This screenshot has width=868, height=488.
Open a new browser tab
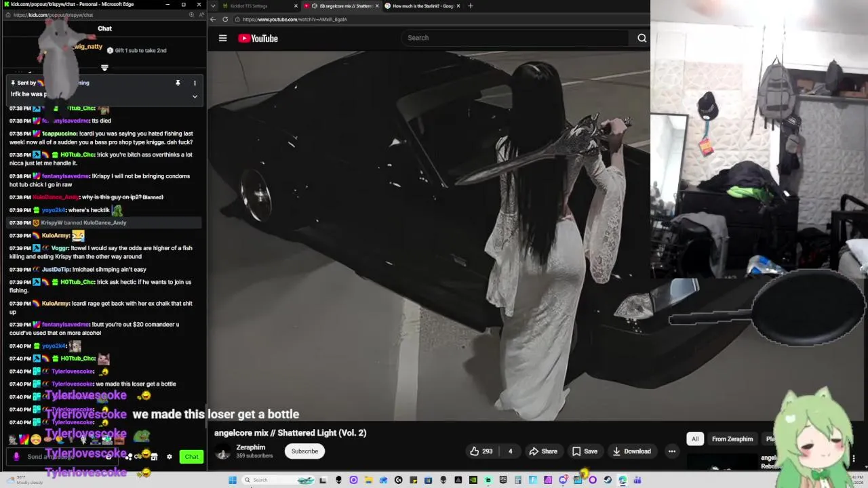pos(470,6)
